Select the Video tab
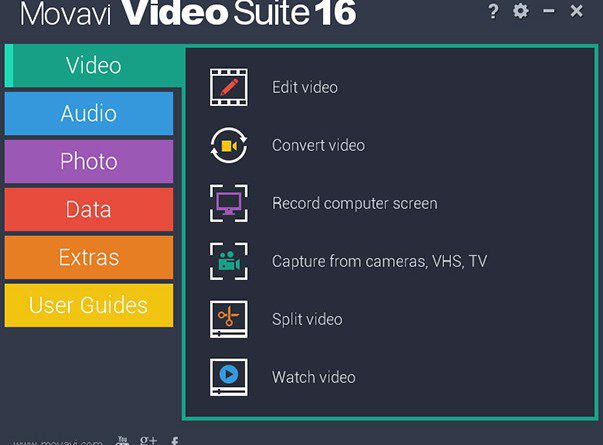 click(x=93, y=65)
